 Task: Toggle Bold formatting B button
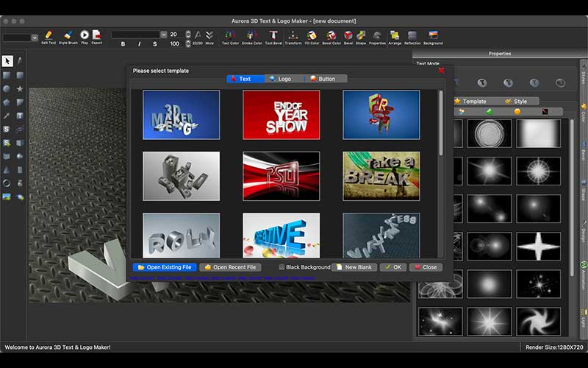coord(123,44)
